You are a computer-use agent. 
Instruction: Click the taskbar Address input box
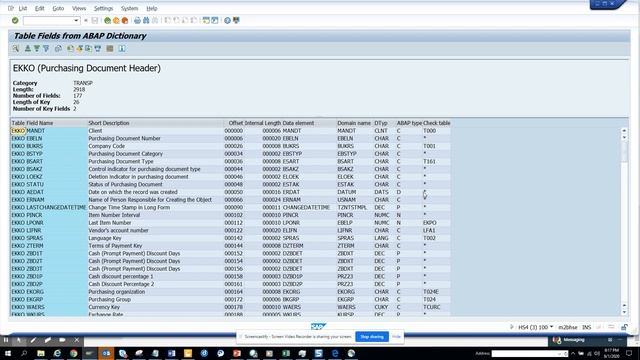point(529,353)
